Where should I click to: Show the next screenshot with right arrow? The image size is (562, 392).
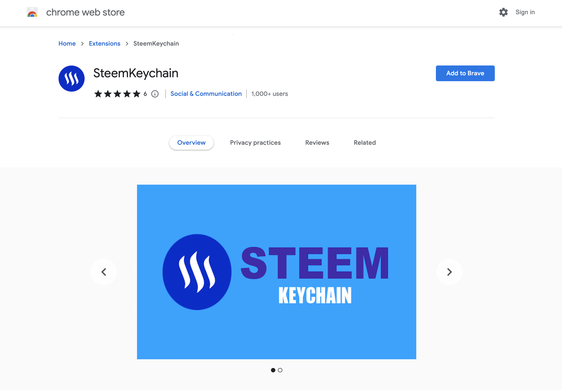coord(449,272)
